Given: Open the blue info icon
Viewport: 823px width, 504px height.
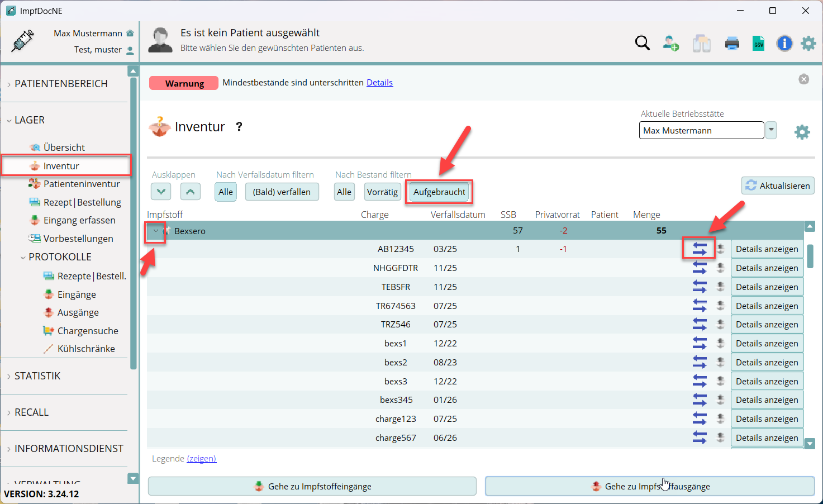Looking at the screenshot, I should pos(784,43).
